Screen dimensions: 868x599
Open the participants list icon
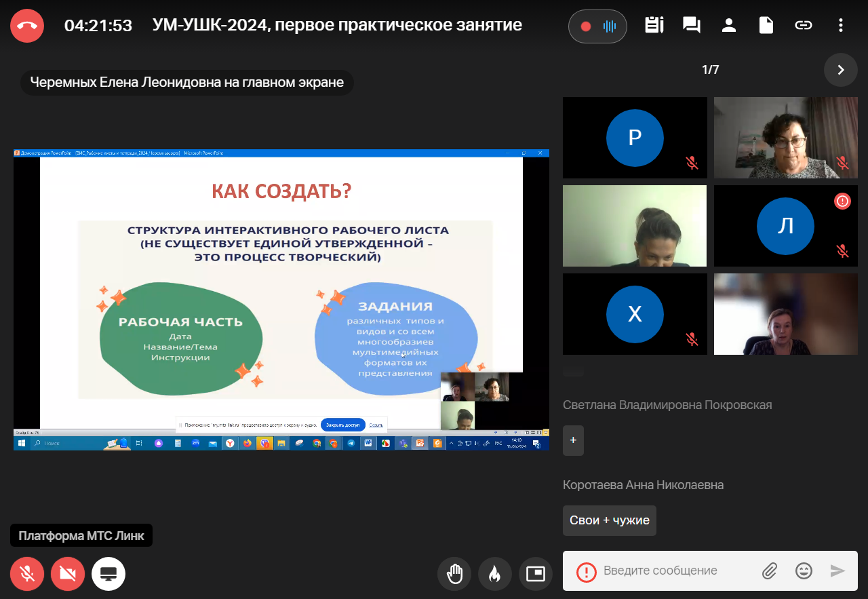pos(729,26)
